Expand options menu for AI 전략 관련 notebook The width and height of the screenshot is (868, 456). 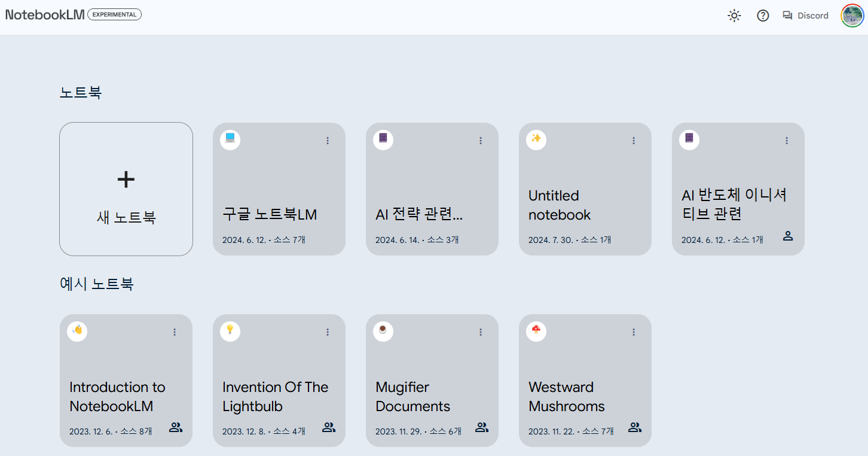481,141
